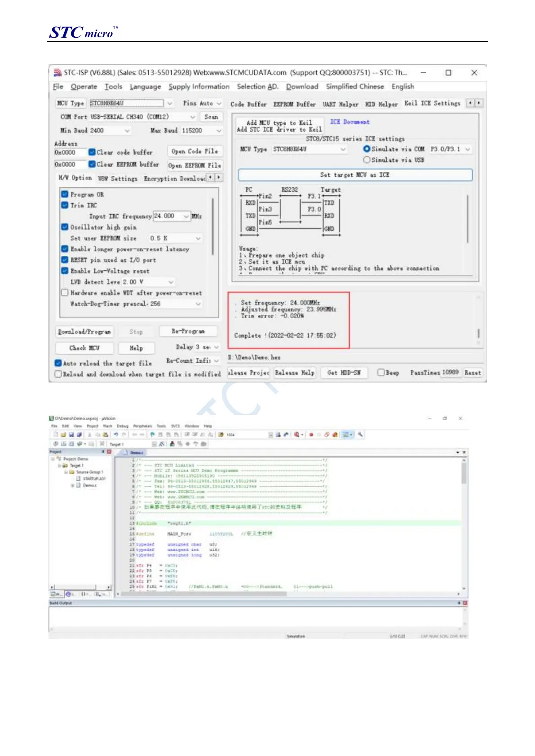This screenshot has height=756, width=535.
Task: Open µVision configuration wrench icon
Action: click(x=360, y=435)
